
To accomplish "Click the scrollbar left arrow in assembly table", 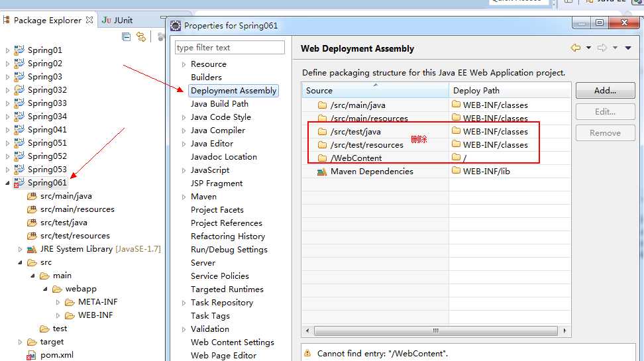I will pos(307,331).
